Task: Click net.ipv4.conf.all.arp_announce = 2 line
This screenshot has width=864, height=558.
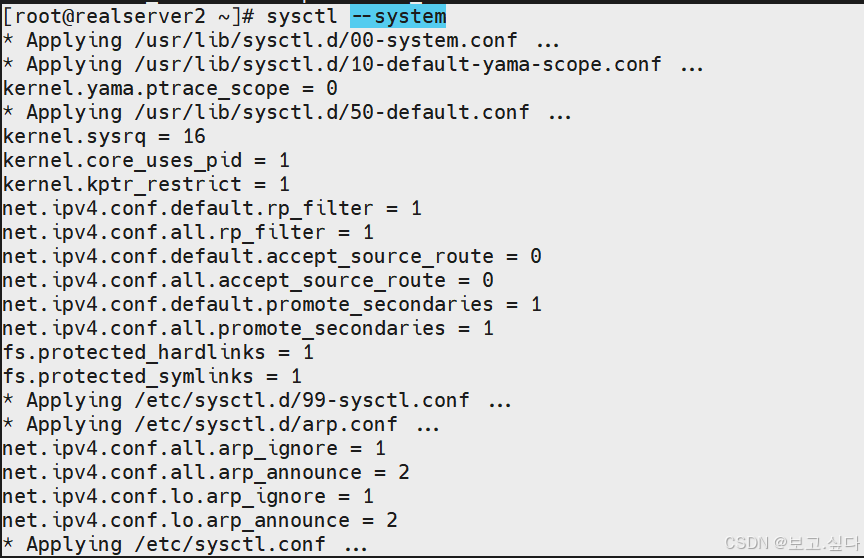Action: [206, 472]
